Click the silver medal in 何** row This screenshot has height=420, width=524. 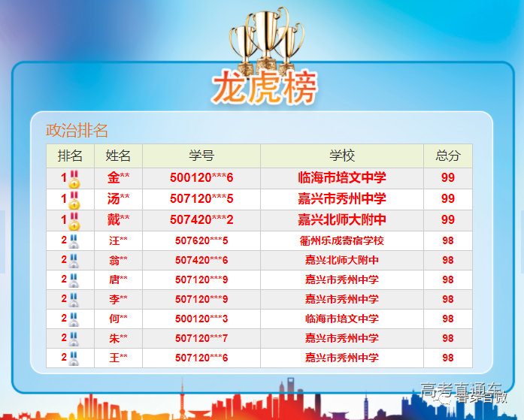coord(74,319)
